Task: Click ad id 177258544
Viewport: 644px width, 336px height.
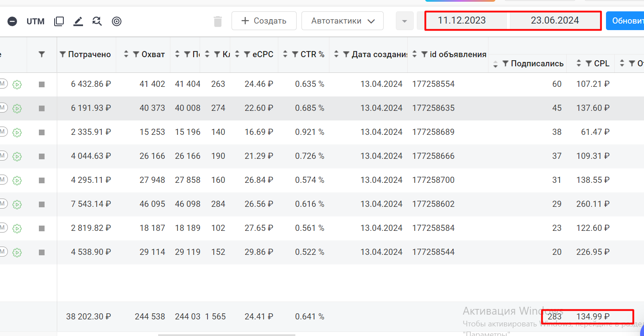Action: [x=433, y=252]
